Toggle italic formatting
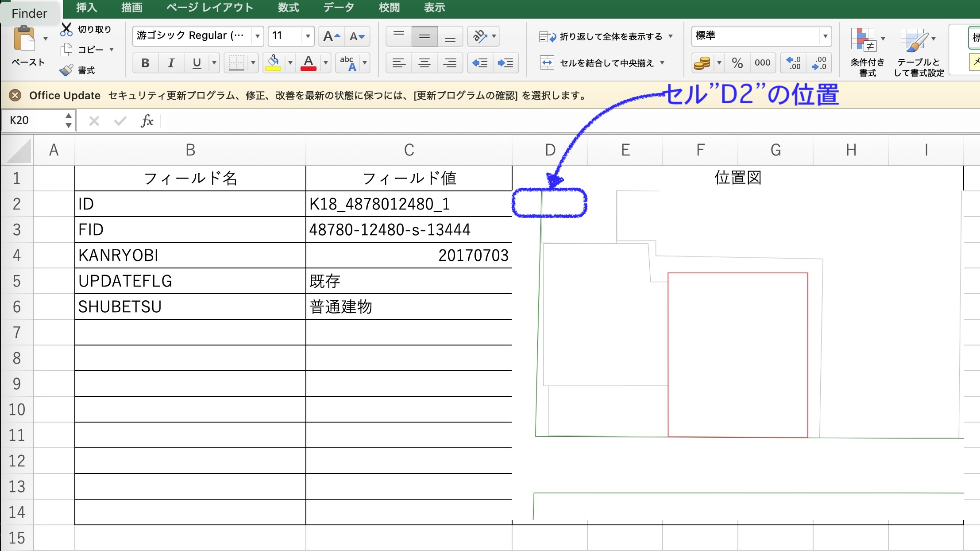The height and width of the screenshot is (551, 980). pyautogui.click(x=171, y=63)
